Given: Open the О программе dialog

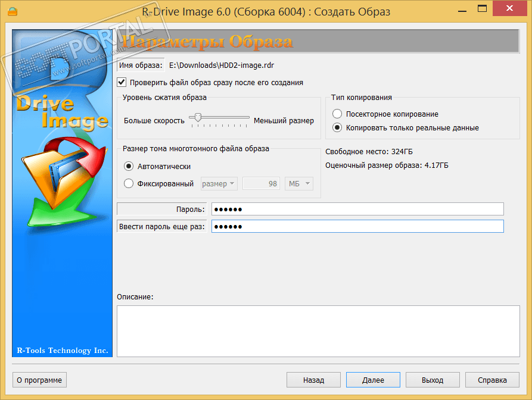Looking at the screenshot, I should tap(39, 380).
